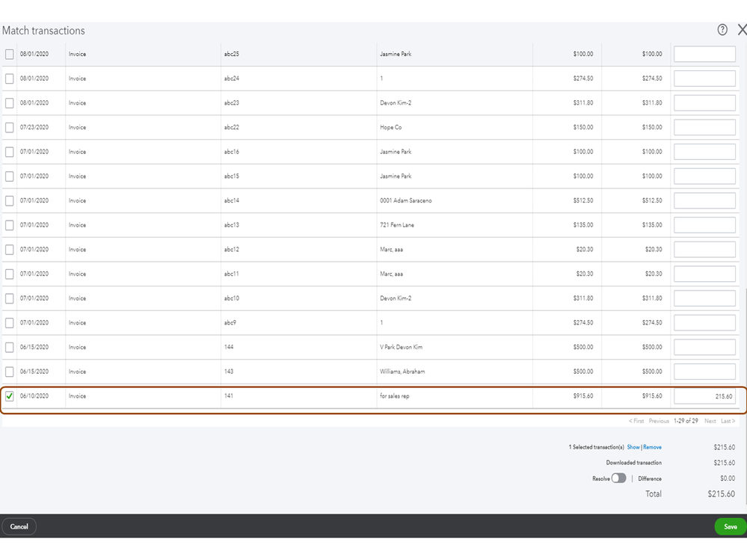Toggle the Resolve switch
Image resolution: width=747 pixels, height=560 pixels.
[618, 479]
